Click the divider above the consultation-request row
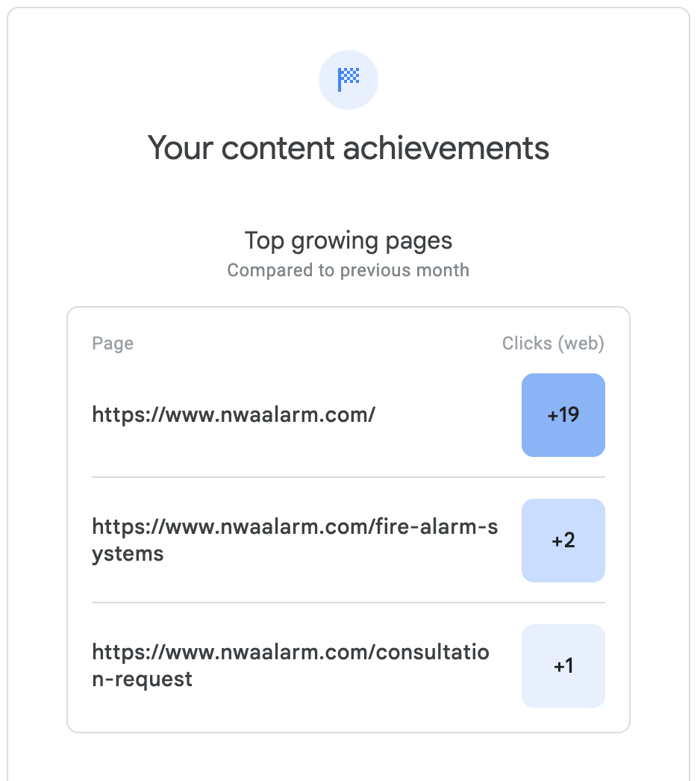Image resolution: width=700 pixels, height=781 pixels. pyautogui.click(x=349, y=603)
